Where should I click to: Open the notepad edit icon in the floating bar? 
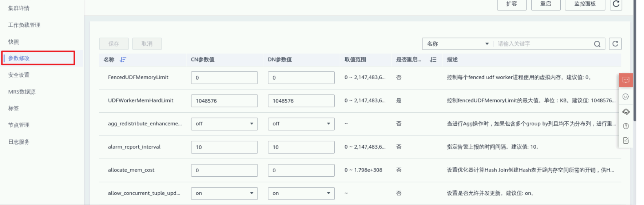[x=626, y=141]
